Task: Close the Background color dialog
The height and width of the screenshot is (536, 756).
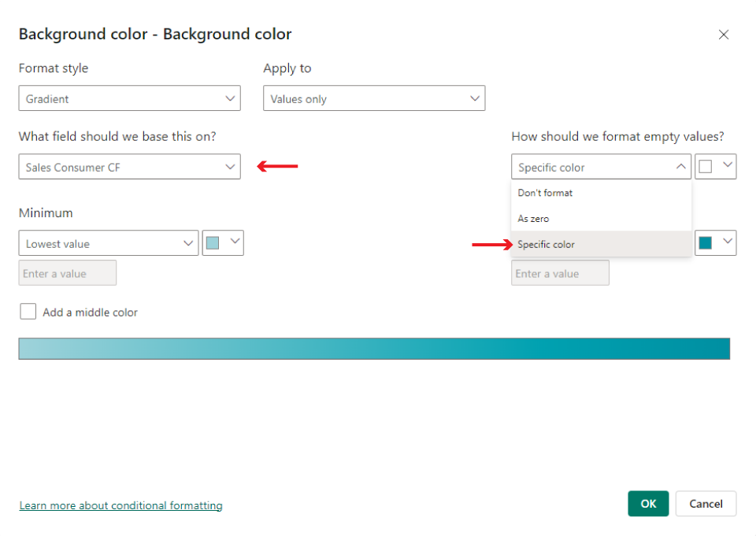Action: point(723,35)
